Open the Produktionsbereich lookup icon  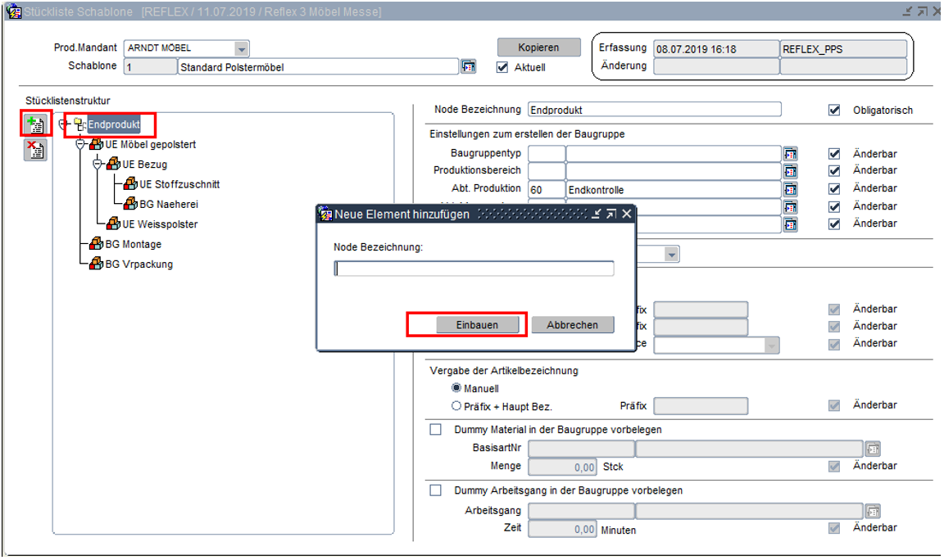pos(790,171)
